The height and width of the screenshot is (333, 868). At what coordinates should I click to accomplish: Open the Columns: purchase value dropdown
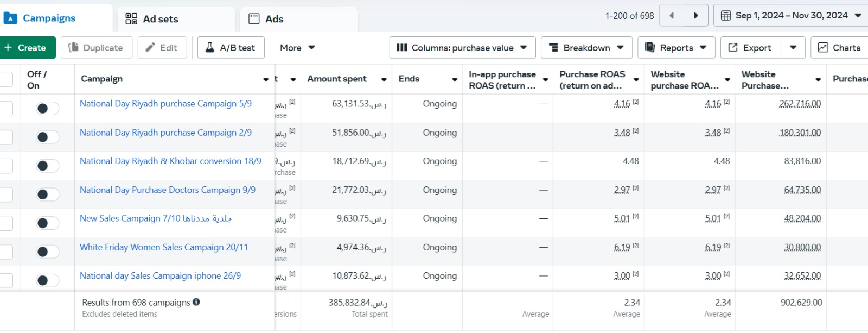click(462, 48)
